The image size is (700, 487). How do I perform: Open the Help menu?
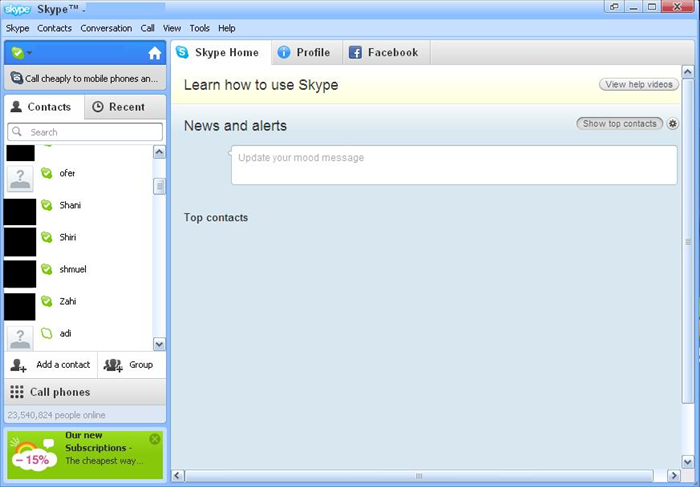[227, 28]
